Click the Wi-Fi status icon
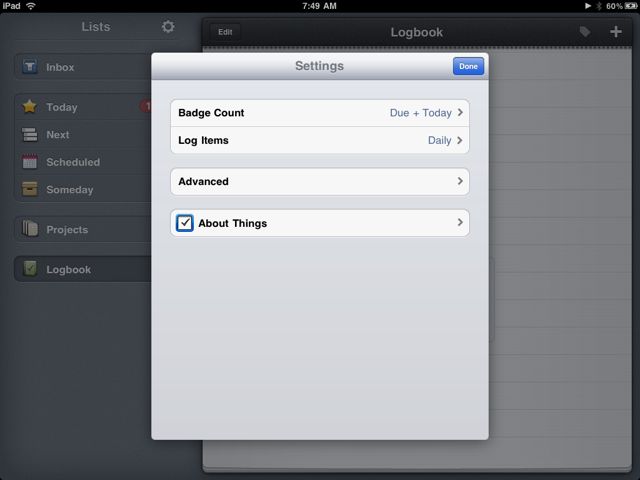The width and height of the screenshot is (640, 480). [x=31, y=6]
